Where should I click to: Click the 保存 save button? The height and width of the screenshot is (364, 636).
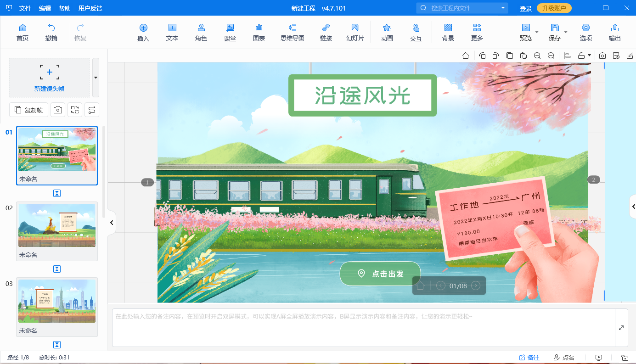[555, 33]
